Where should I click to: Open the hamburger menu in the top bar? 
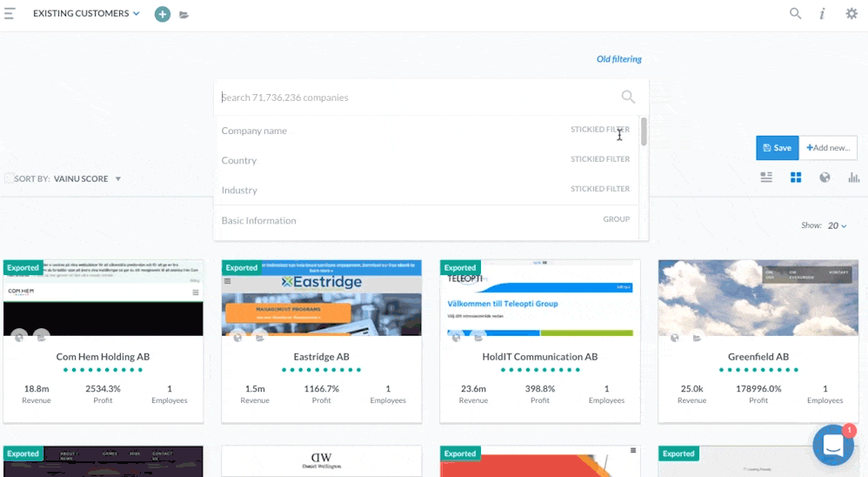pos(10,13)
